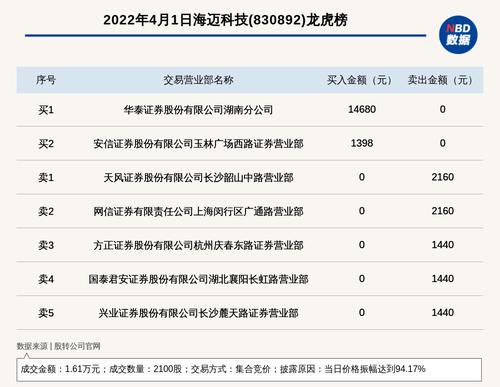Image resolution: width=500 pixels, height=387 pixels.
Task: Click the buy amount 1398
Action: pyautogui.click(x=362, y=143)
